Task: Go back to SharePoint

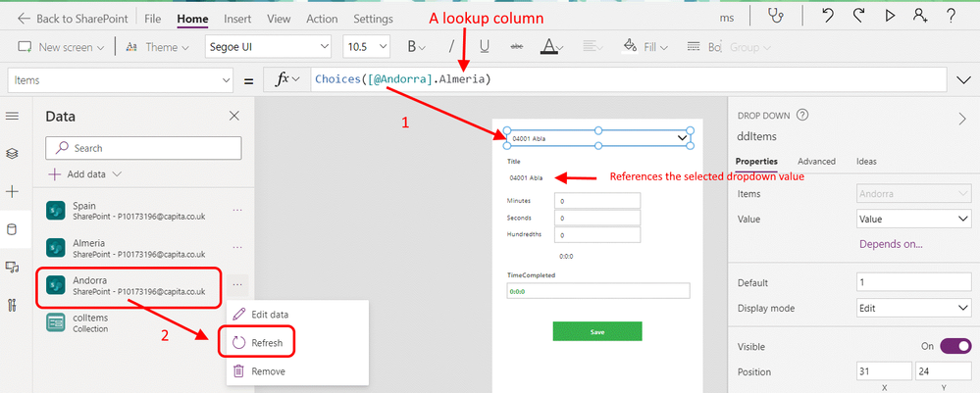Action: 75,19
